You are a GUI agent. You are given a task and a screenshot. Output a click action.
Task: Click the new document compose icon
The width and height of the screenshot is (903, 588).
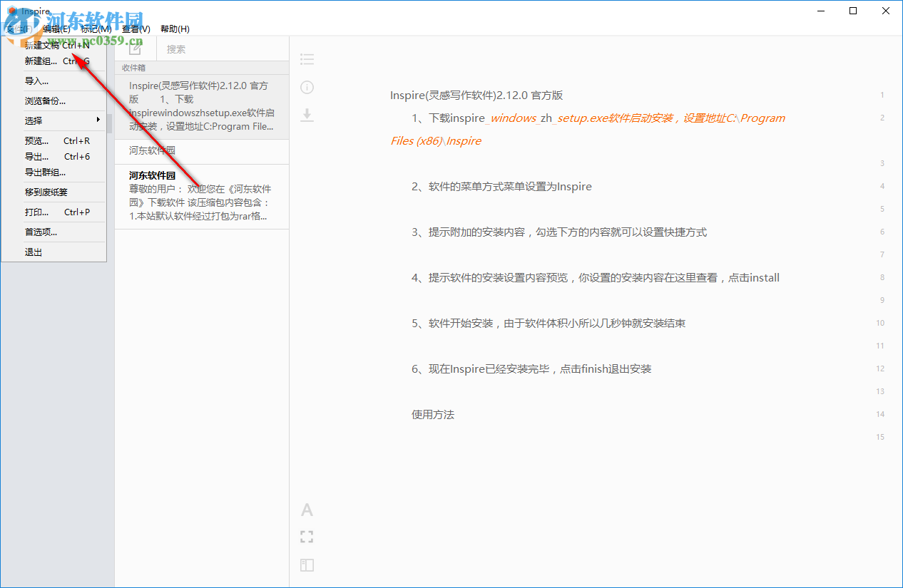click(136, 48)
